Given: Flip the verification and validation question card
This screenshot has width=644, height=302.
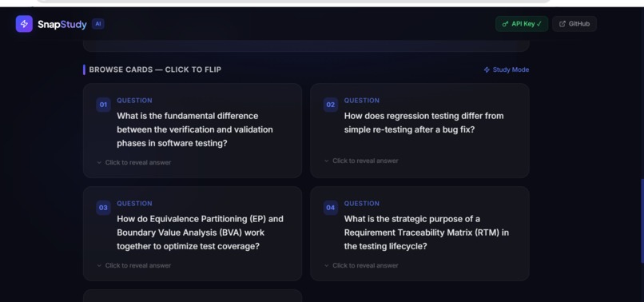Looking at the screenshot, I should [193, 131].
